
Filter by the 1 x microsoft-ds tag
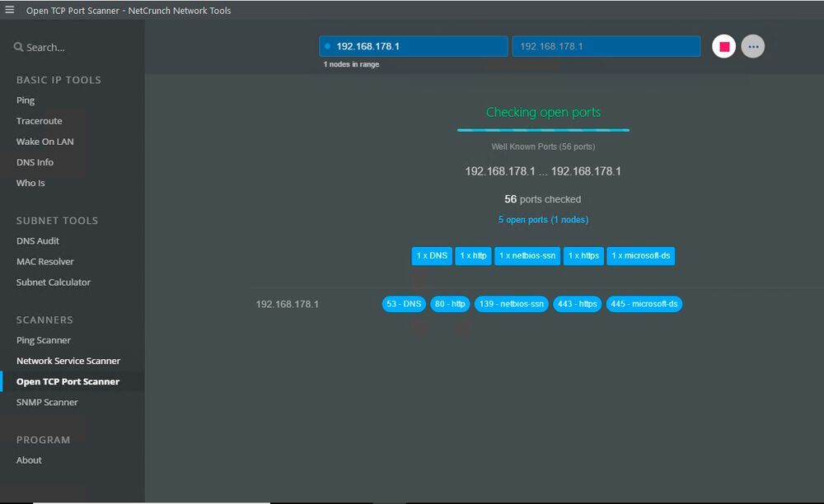click(x=641, y=256)
